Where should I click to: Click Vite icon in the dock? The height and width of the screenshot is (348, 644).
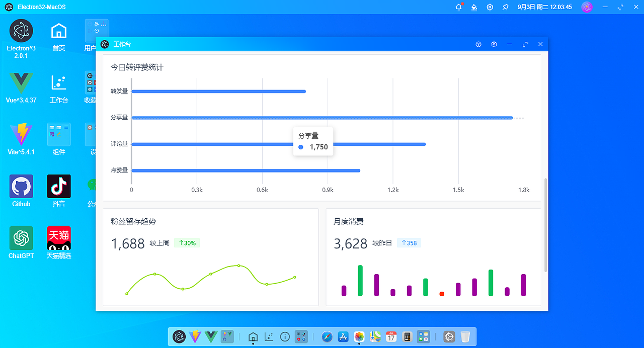[195, 336]
